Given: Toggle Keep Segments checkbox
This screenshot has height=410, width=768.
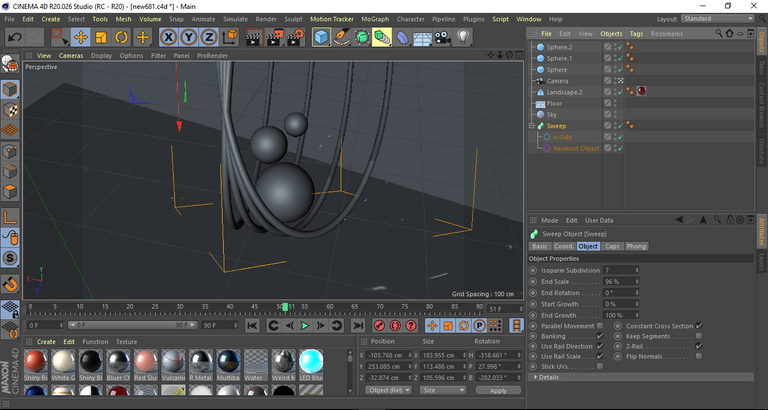Looking at the screenshot, I should [x=699, y=336].
